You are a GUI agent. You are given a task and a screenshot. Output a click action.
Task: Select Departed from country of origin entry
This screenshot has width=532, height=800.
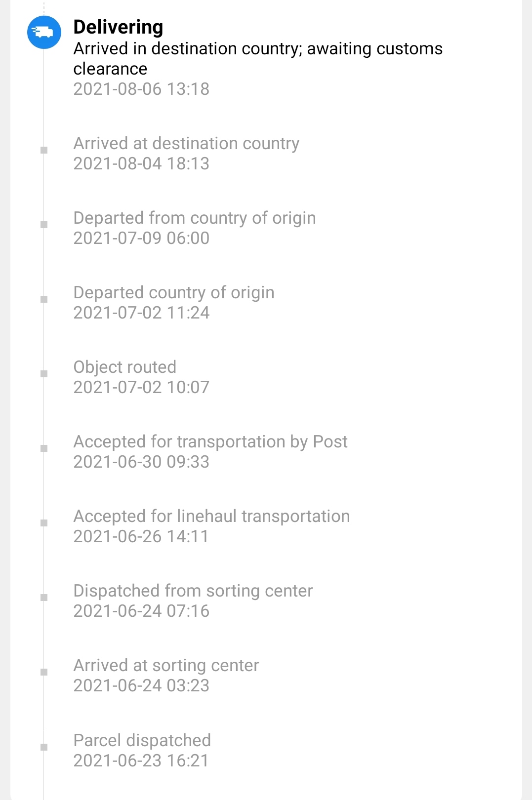pyautogui.click(x=195, y=228)
